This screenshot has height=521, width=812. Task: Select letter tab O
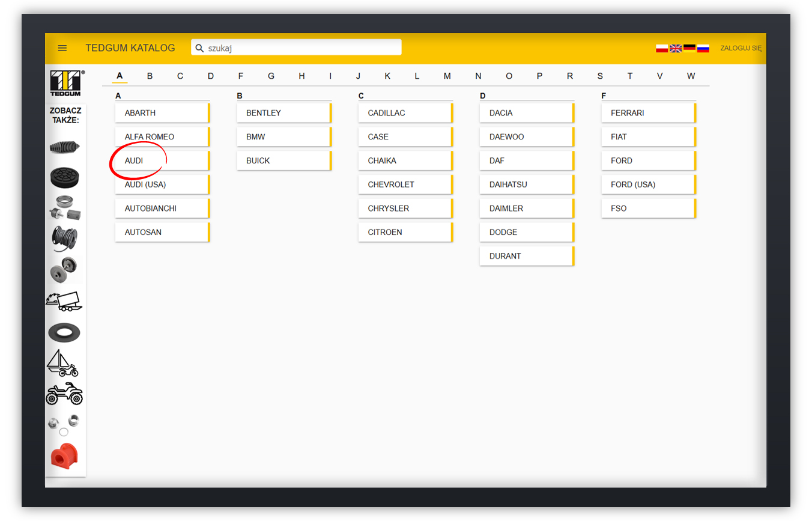(x=509, y=76)
